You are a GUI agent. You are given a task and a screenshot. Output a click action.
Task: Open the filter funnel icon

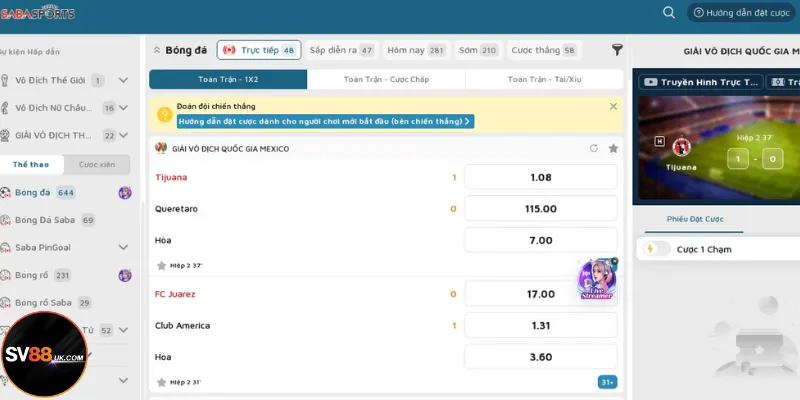[617, 50]
